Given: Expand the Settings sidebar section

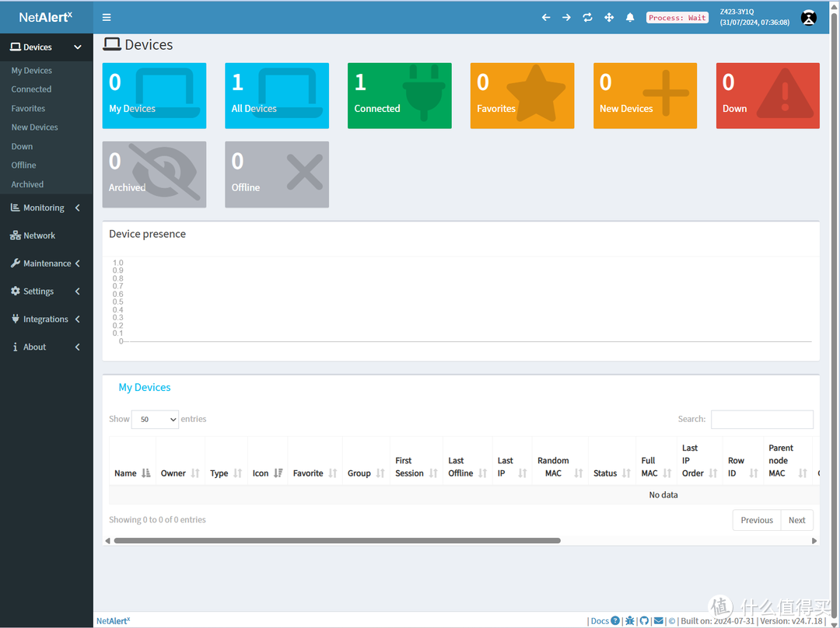Looking at the screenshot, I should tap(46, 291).
